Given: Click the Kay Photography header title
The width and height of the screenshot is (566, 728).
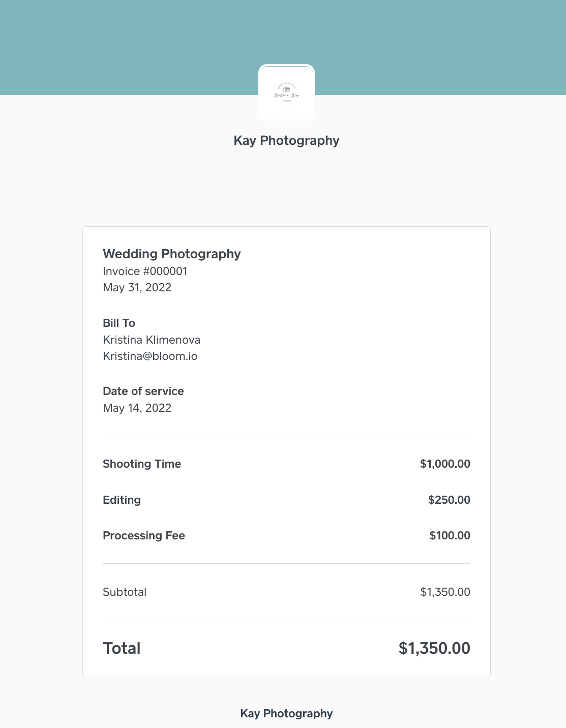Looking at the screenshot, I should click(x=286, y=141).
